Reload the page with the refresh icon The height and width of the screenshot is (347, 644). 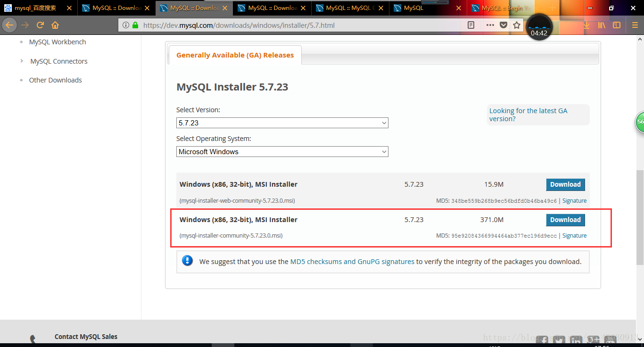tap(40, 25)
